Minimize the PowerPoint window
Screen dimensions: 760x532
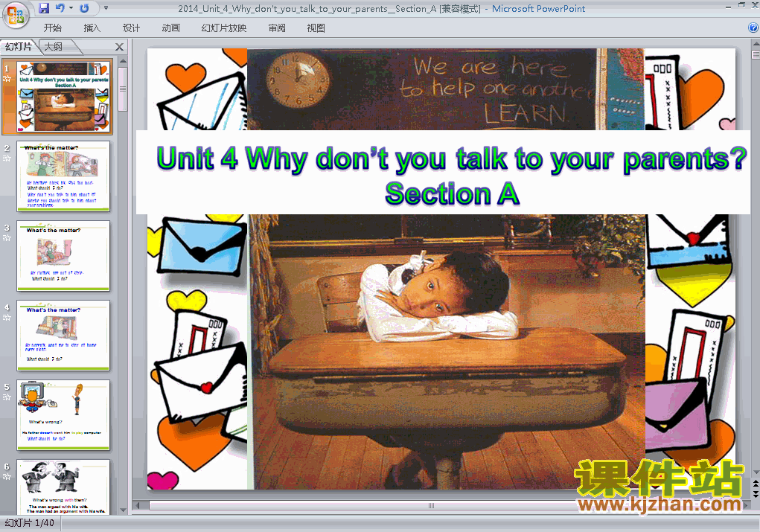(728, 6)
